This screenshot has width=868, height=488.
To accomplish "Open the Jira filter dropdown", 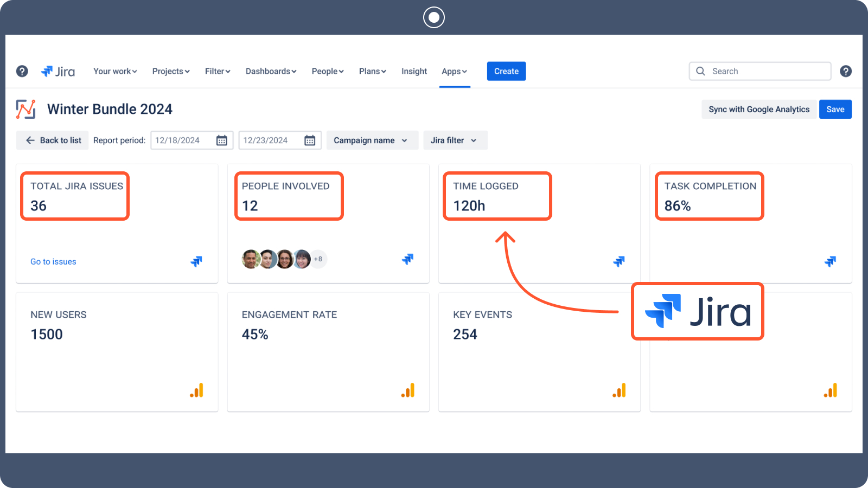I will coord(455,140).
